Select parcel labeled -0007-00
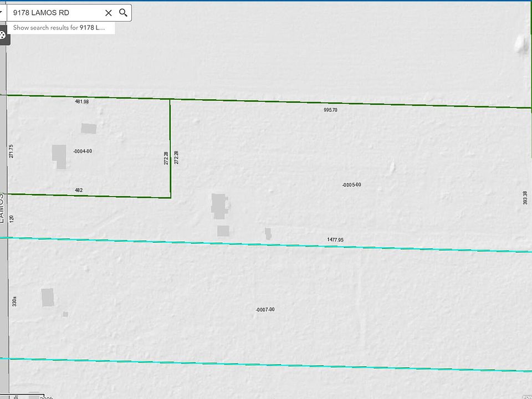 265,309
